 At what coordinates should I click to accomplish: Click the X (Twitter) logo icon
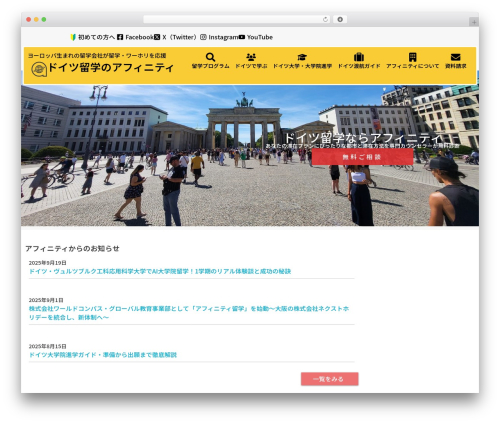[157, 37]
